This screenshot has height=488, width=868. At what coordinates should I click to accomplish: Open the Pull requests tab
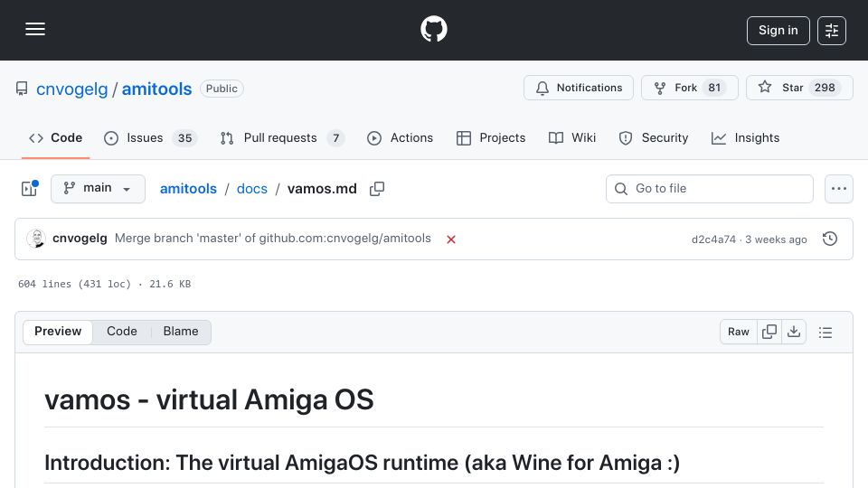282,137
